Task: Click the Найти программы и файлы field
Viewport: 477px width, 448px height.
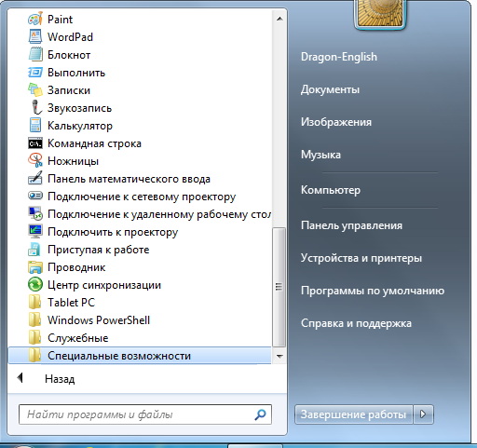Action: pos(145,414)
